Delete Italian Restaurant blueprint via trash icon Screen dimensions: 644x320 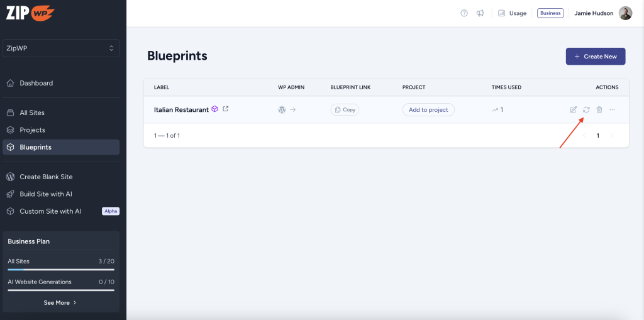coord(599,110)
